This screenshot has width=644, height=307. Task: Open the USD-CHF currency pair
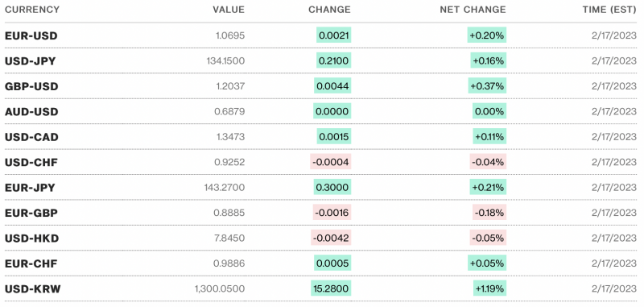(x=31, y=163)
